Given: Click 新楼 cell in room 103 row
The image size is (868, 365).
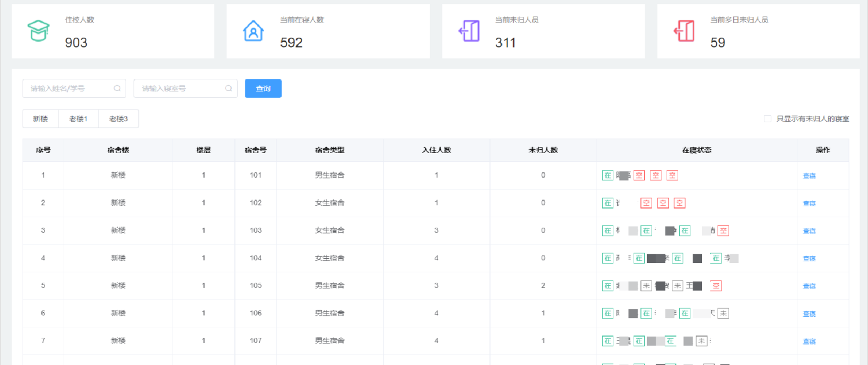Looking at the screenshot, I should click(118, 231).
